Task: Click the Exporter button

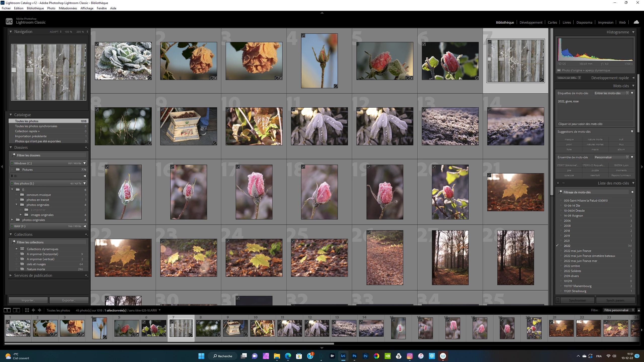Action: click(69, 300)
